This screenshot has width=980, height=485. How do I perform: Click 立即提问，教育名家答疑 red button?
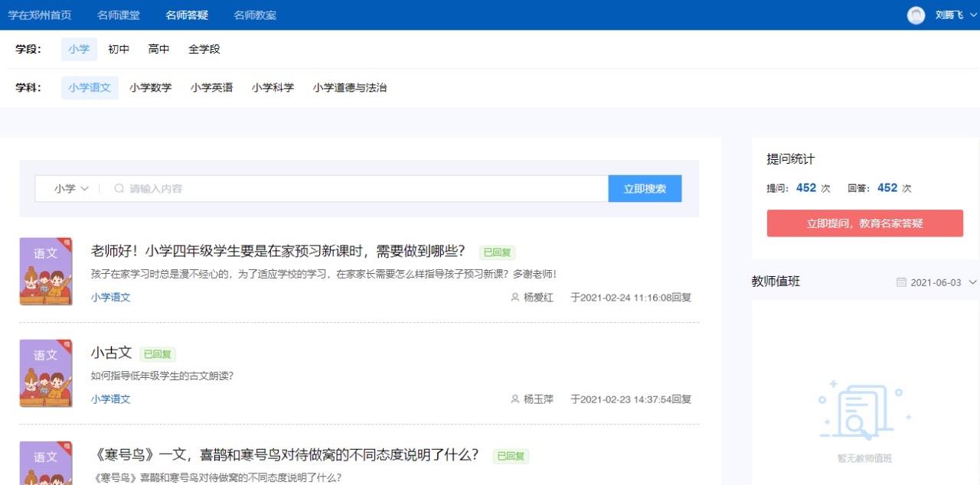864,223
